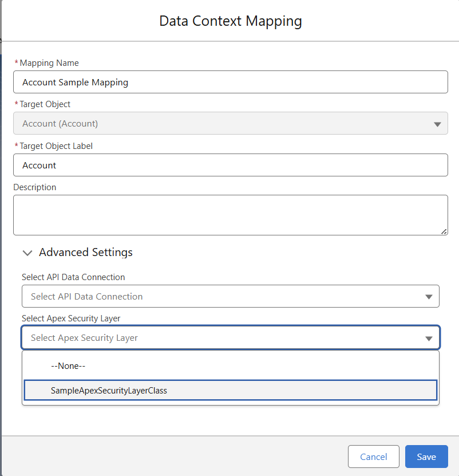Screen dimensions: 459x476
Task: Click the Advanced Settings heading text
Action: coord(86,253)
